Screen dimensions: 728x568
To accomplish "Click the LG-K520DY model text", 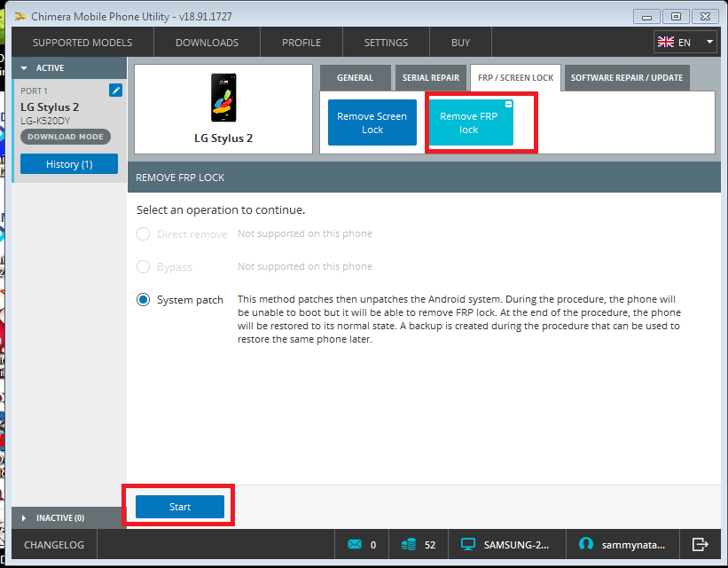I will click(45, 121).
